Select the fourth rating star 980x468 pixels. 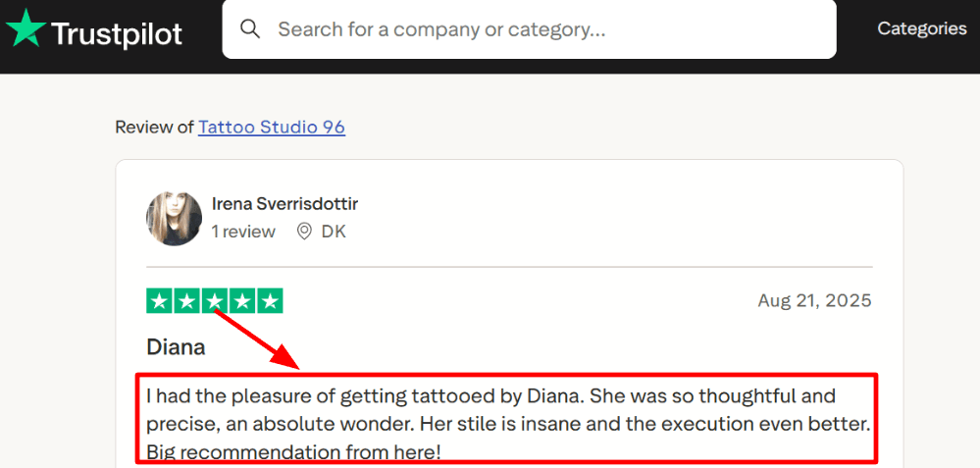242,300
